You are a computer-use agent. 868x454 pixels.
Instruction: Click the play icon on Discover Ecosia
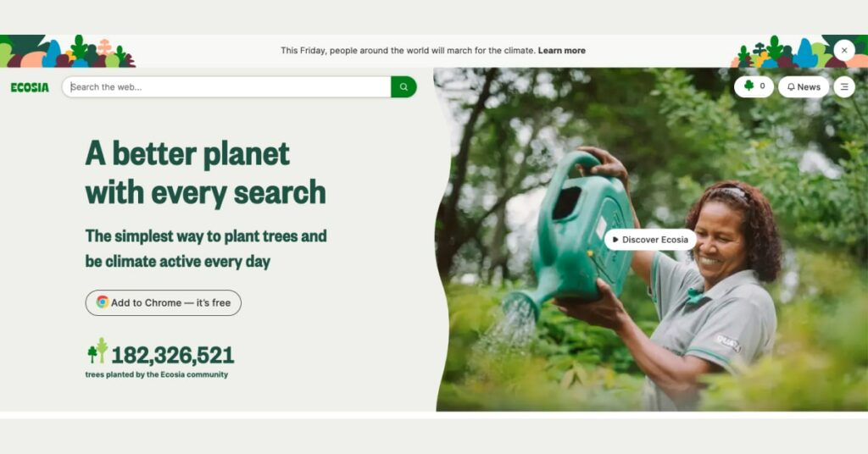point(615,240)
